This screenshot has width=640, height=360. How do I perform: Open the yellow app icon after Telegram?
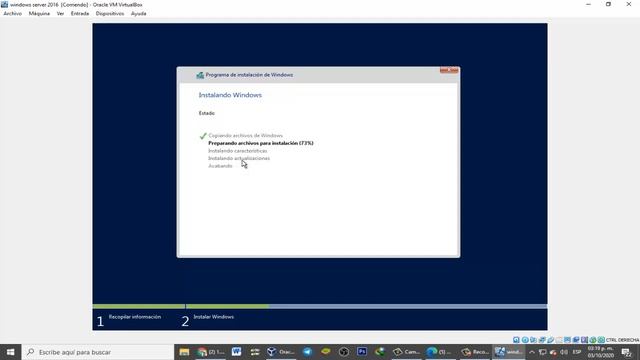click(x=325, y=352)
